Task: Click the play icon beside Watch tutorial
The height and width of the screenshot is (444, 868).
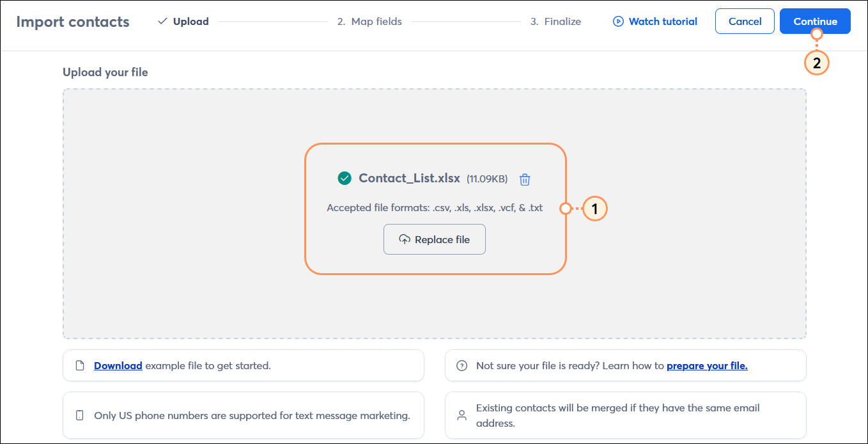Action: (619, 21)
